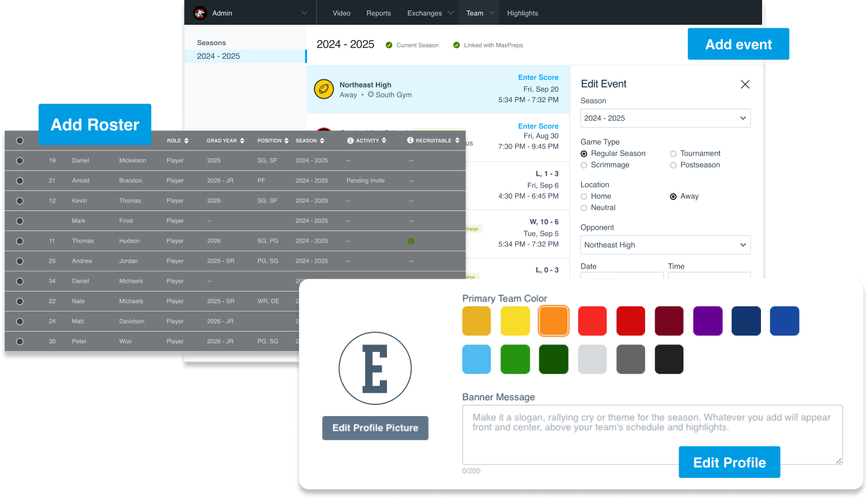Click the Add event button

coord(738,44)
